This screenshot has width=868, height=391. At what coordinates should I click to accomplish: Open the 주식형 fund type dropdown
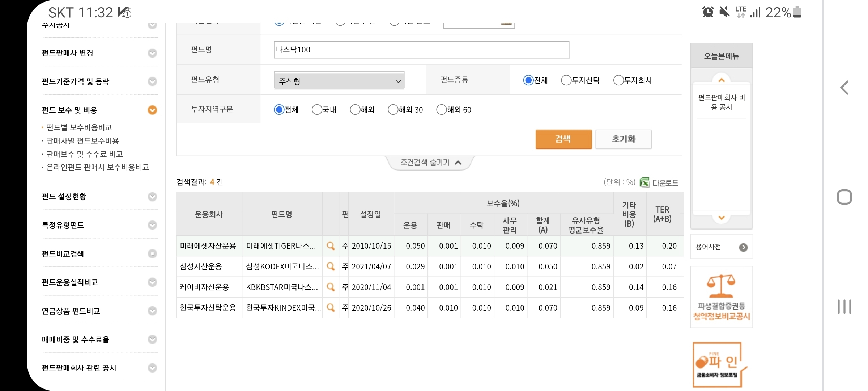(339, 81)
